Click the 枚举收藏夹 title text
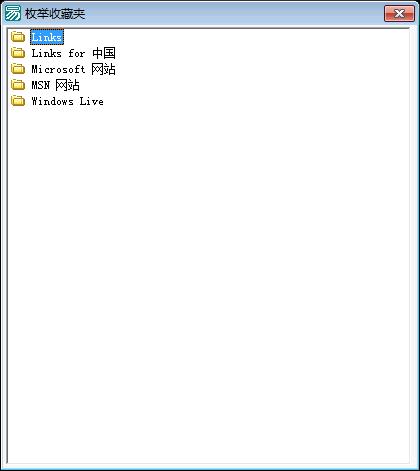420x471 pixels. click(55, 14)
